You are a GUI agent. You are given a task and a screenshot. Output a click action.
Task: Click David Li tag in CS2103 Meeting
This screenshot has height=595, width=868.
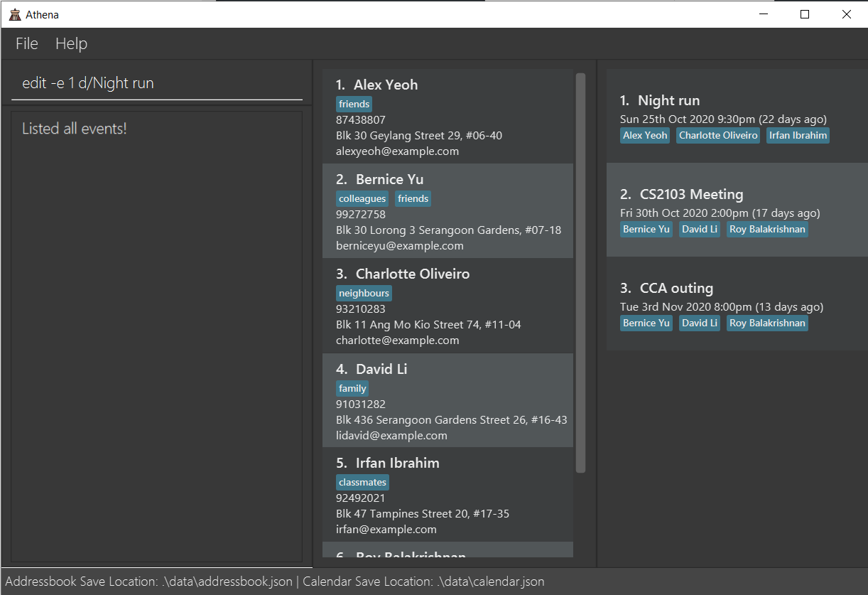coord(700,229)
